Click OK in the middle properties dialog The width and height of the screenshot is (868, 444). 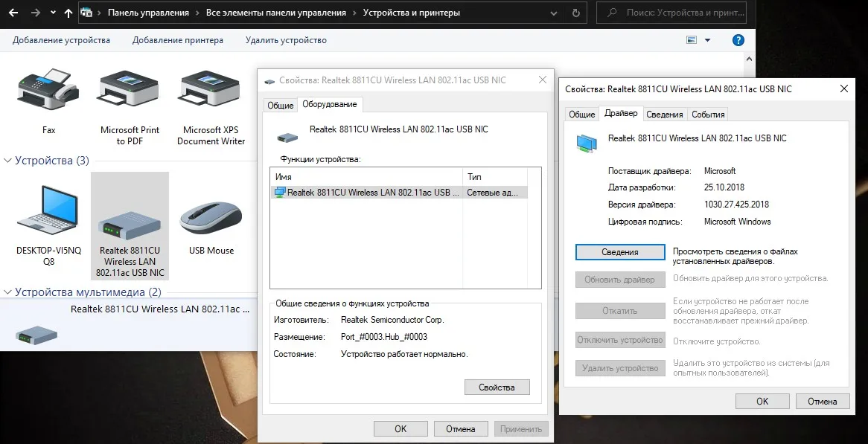click(x=401, y=428)
